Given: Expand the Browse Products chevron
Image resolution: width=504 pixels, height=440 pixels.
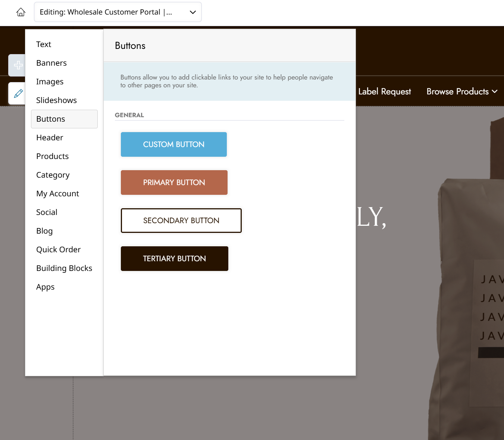Looking at the screenshot, I should pos(495,91).
